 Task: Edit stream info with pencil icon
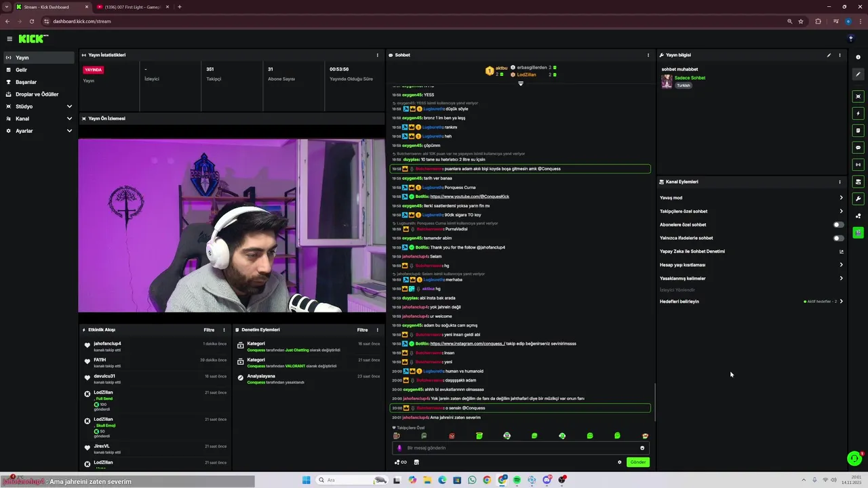[x=829, y=55]
